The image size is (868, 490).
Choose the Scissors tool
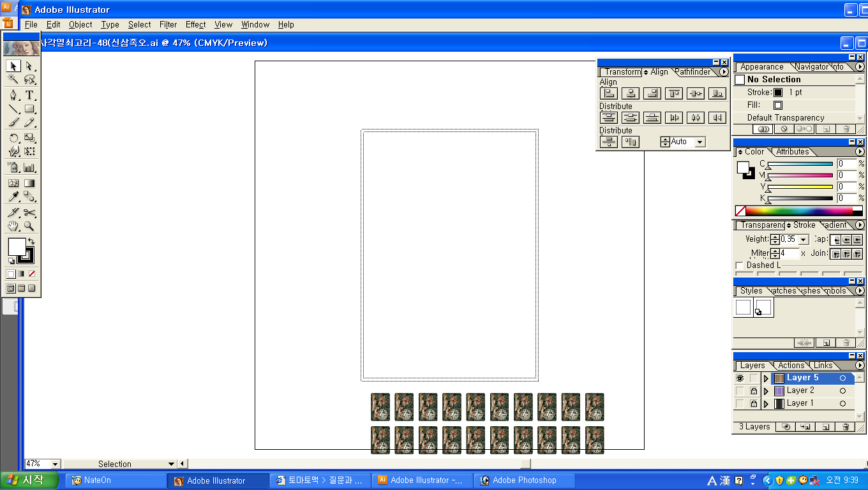(29, 212)
